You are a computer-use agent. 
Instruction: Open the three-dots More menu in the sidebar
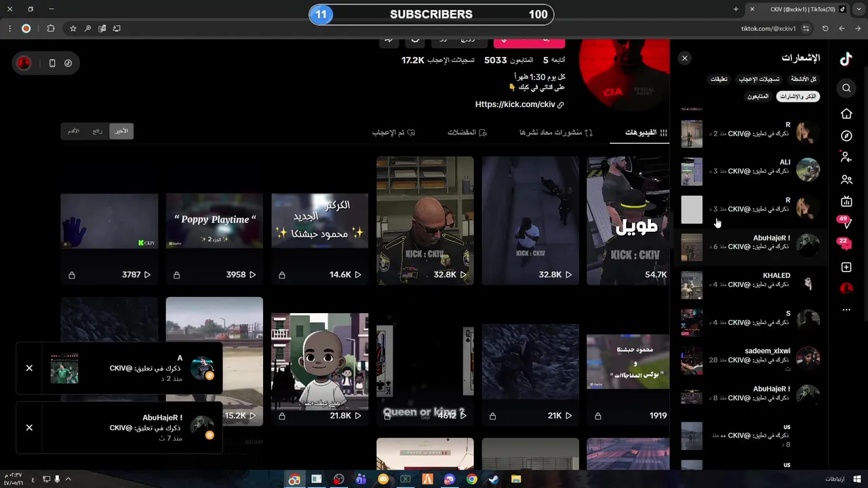tap(846, 310)
